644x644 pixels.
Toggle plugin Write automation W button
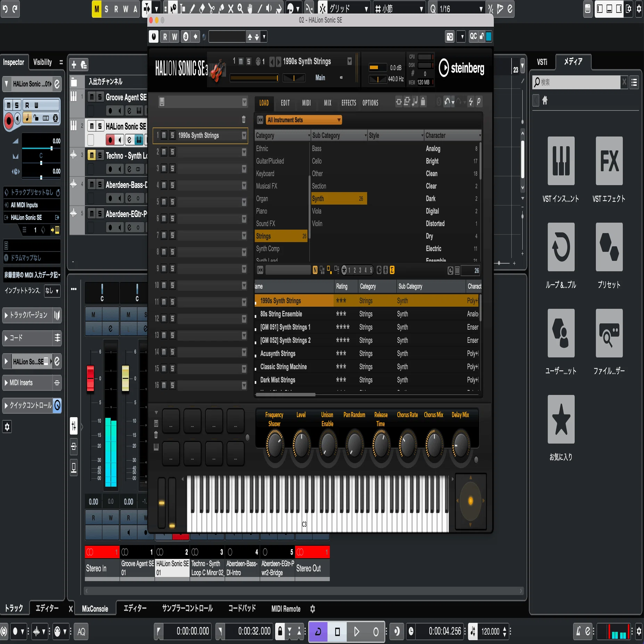coord(175,36)
